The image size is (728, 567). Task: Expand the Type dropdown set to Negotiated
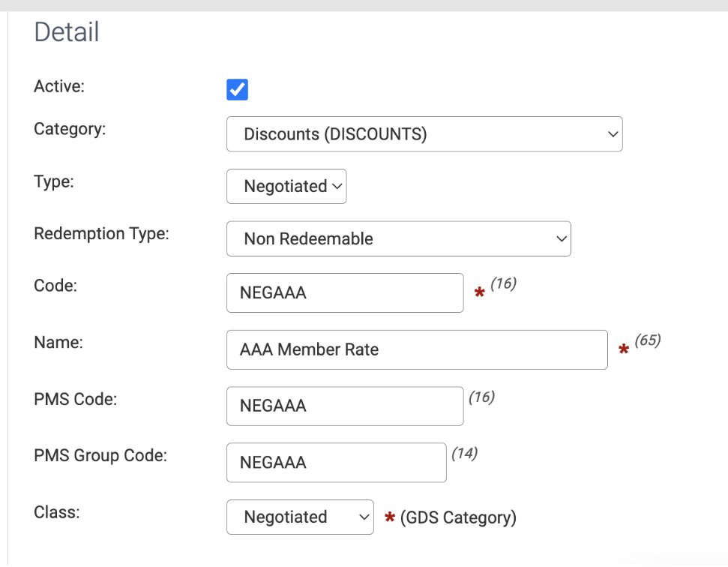coord(286,186)
